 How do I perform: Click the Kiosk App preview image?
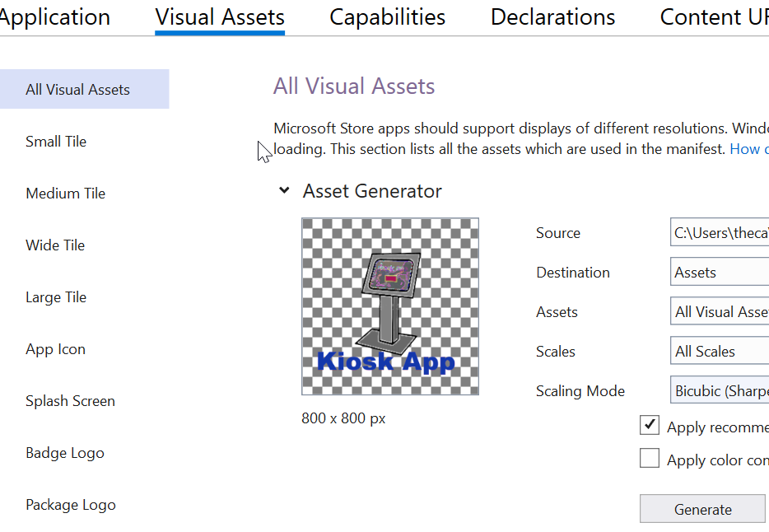coord(390,306)
